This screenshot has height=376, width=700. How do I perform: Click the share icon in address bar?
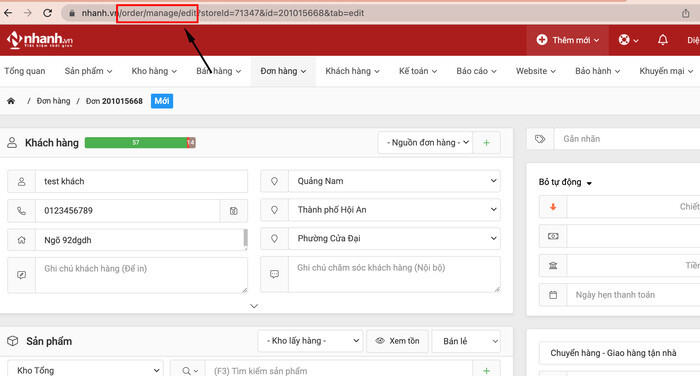pos(685,13)
